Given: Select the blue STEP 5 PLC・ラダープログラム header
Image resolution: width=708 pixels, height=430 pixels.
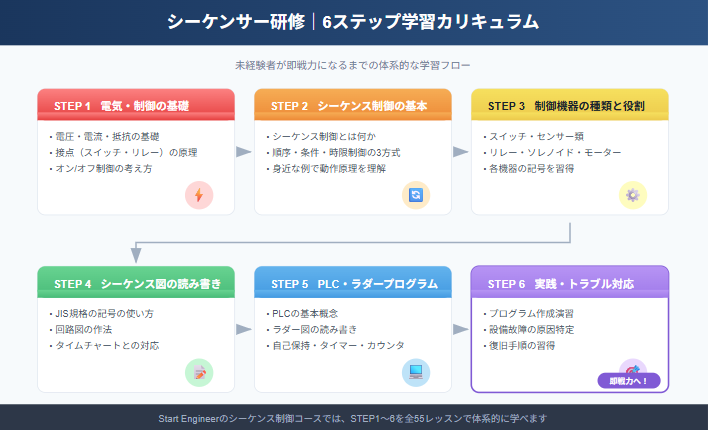Looking at the screenshot, I should point(353,283).
